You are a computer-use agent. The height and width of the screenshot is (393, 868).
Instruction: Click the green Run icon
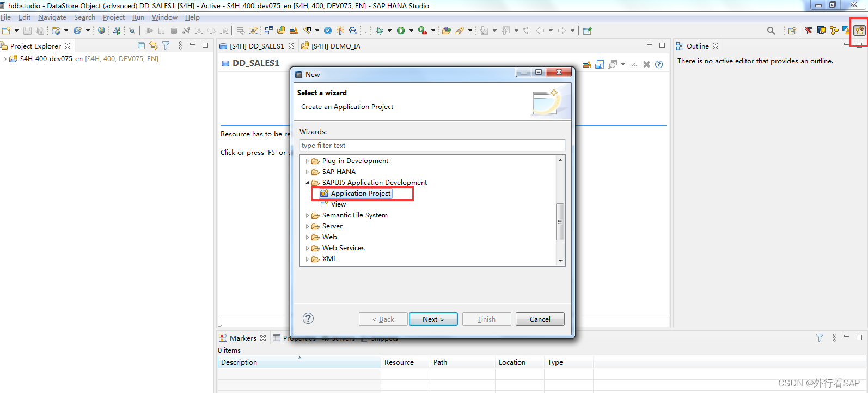pos(401,31)
